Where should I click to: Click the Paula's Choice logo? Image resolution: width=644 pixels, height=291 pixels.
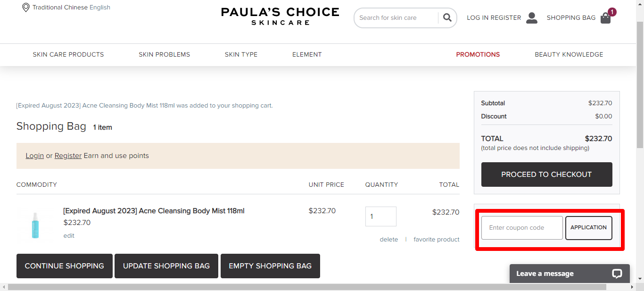(x=280, y=17)
